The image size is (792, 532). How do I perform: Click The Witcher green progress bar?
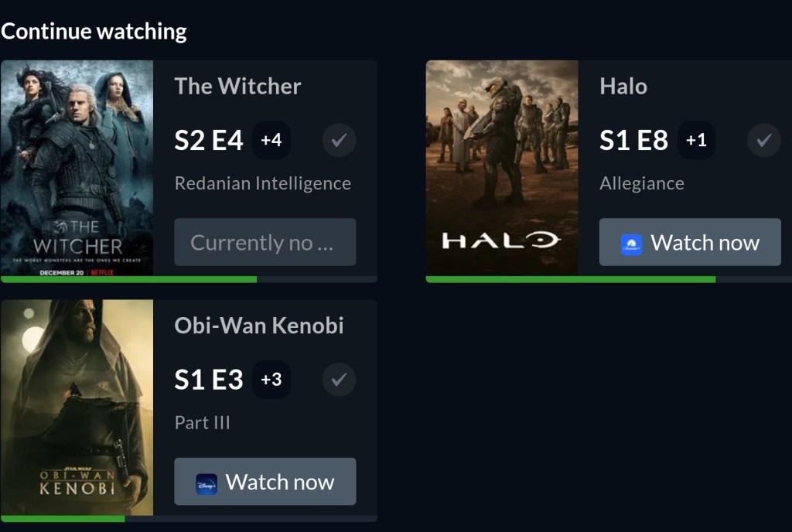(128, 279)
